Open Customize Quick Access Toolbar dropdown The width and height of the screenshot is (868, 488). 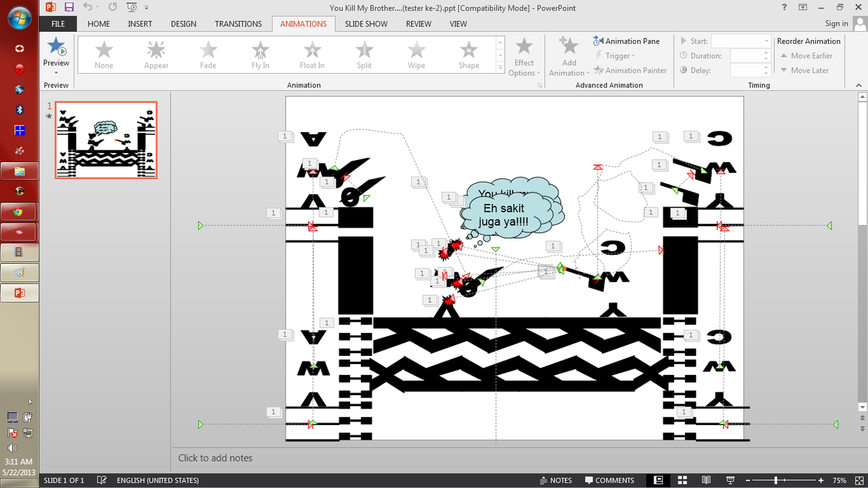coord(147,7)
